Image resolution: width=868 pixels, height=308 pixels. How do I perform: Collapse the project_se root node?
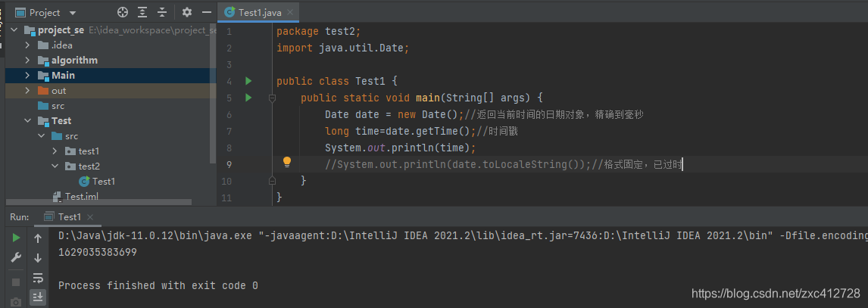[x=14, y=30]
